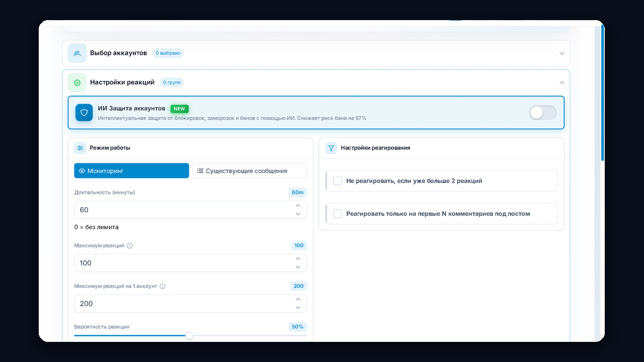Check Реагировать только на первые N комментариев
Viewport: 644px width, 362px height.
coord(338,214)
